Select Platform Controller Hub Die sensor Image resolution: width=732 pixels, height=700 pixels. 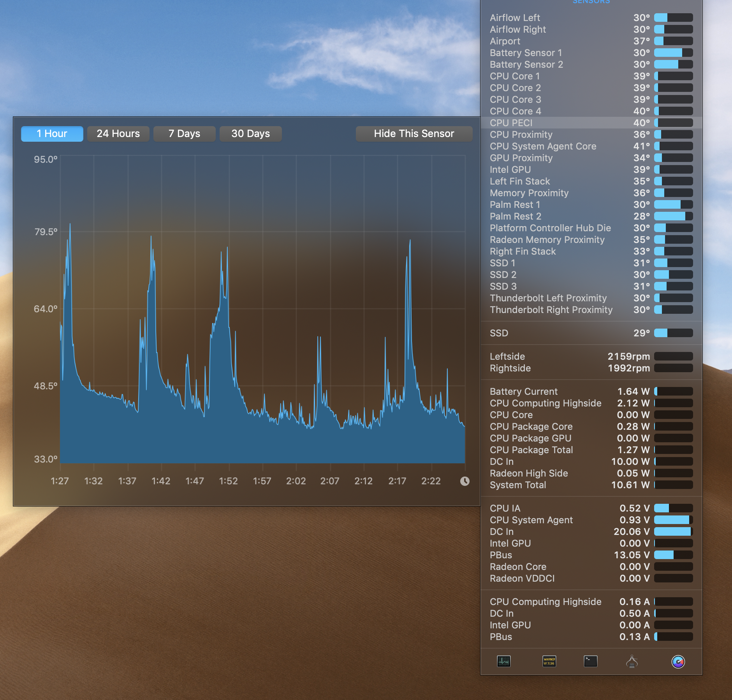[x=591, y=228]
